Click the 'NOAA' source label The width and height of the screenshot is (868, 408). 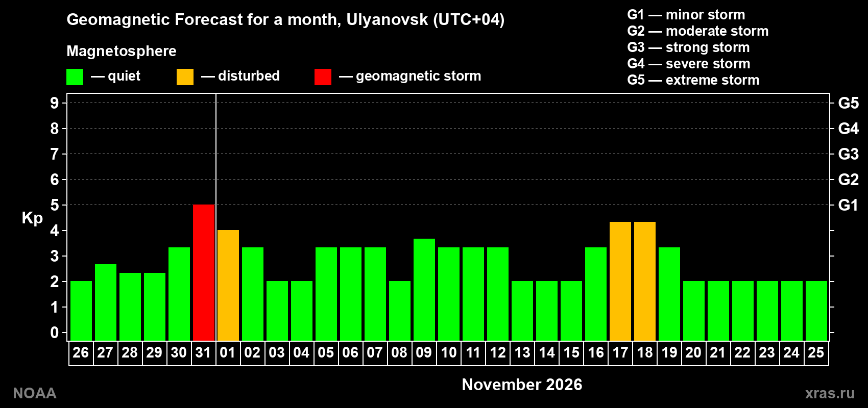point(35,393)
